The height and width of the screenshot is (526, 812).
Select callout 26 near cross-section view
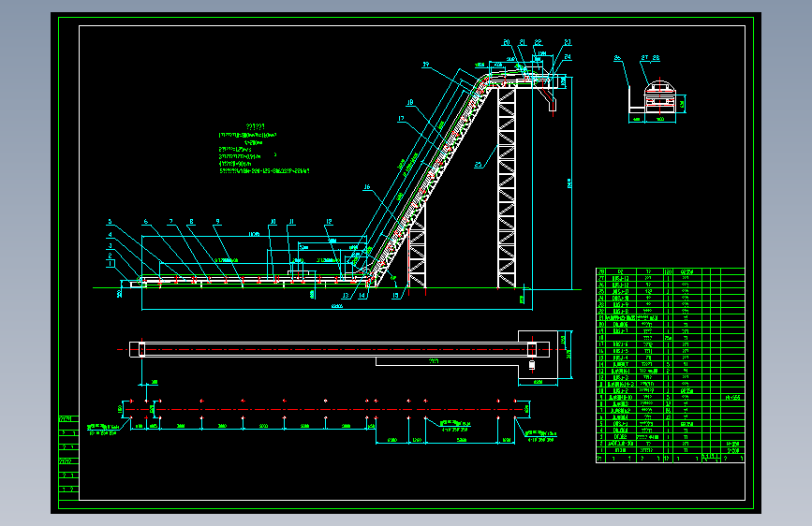click(617, 58)
